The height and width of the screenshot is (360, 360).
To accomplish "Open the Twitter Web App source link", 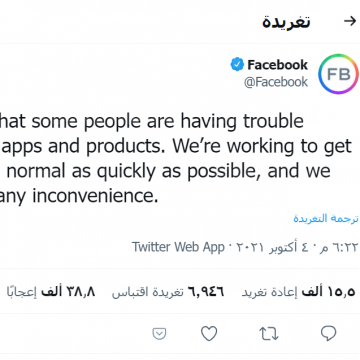I will click(x=178, y=247).
